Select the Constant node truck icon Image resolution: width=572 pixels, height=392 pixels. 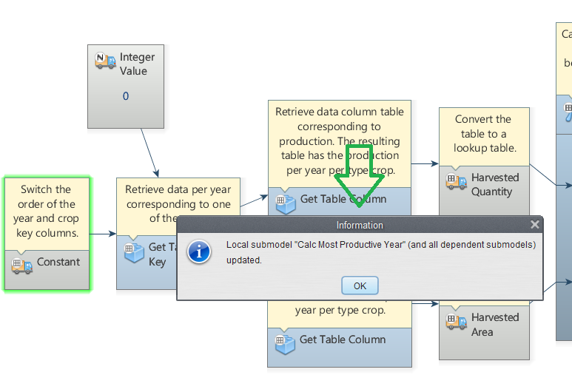[22, 265]
